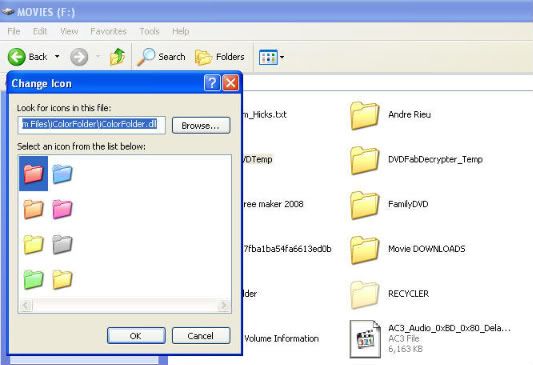This screenshot has height=365, width=533.
Task: Choose the orange folder icon
Action: [33, 209]
